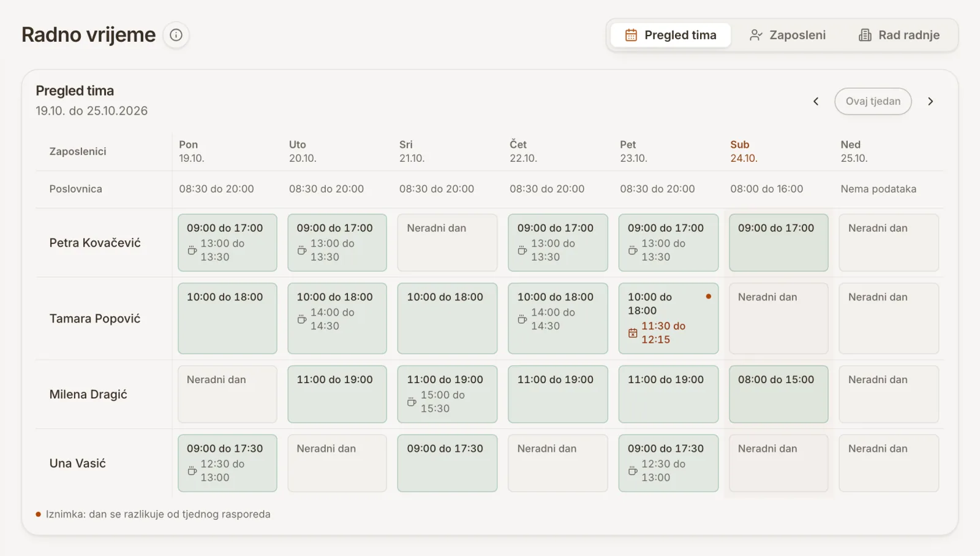Screen dimensions: 980x556
Task: Click coffee break icon in Petra's Monday shift
Action: [x=192, y=250]
